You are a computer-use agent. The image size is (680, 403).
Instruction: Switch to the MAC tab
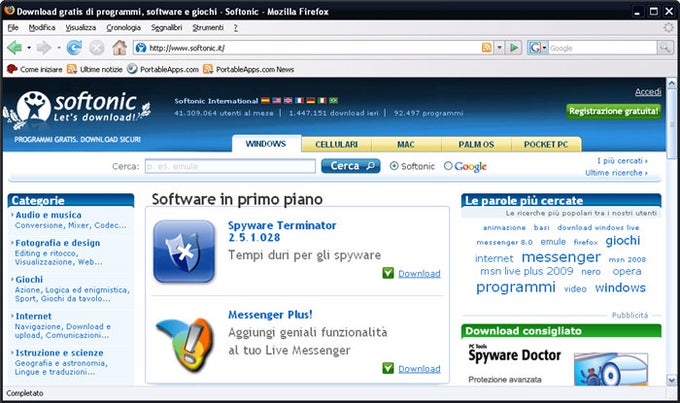pos(406,144)
